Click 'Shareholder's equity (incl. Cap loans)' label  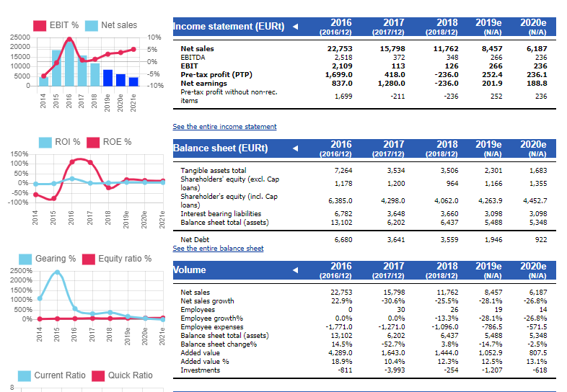(x=229, y=201)
